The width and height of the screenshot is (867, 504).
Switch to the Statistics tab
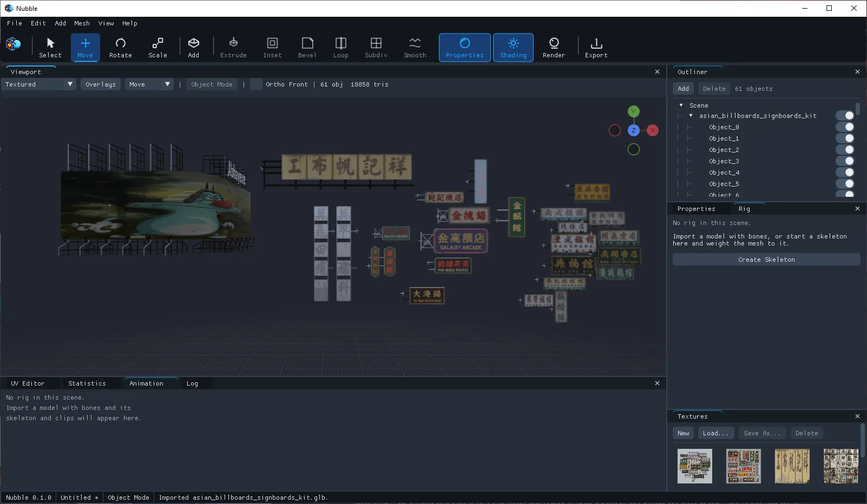click(x=87, y=383)
